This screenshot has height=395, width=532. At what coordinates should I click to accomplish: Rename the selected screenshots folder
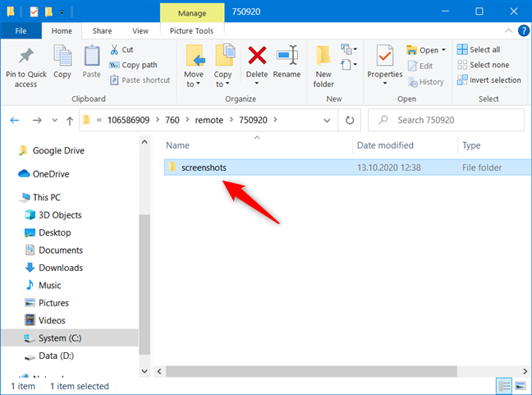pyautogui.click(x=287, y=62)
